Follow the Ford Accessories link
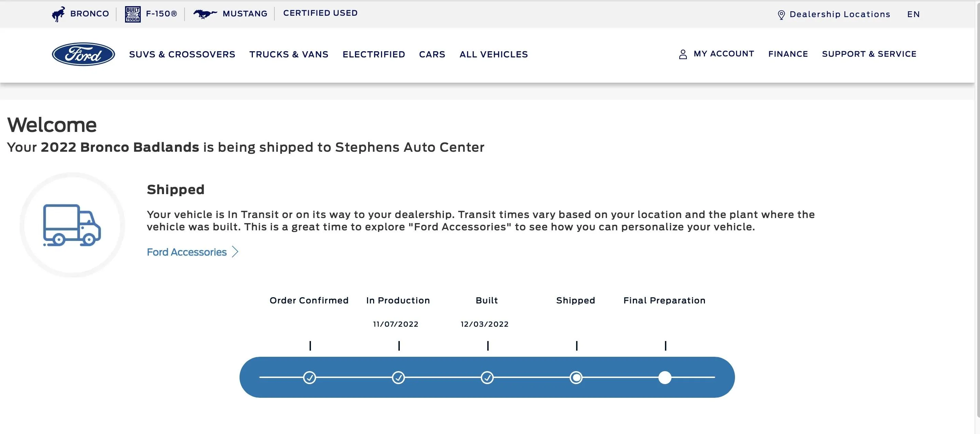Screen dimensions: 980x434 (187, 252)
